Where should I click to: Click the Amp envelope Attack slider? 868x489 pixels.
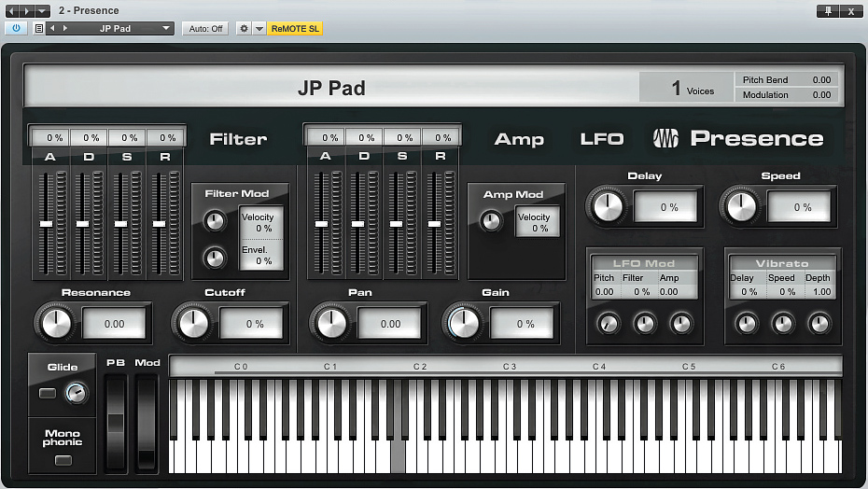[322, 223]
